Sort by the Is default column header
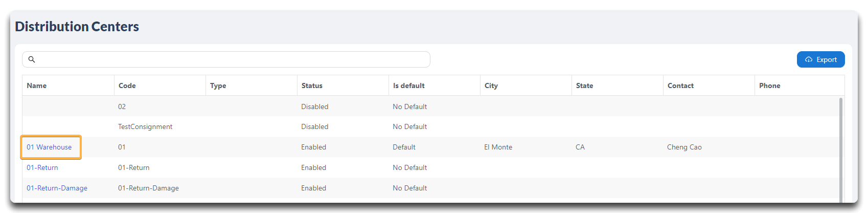The height and width of the screenshot is (213, 868). point(409,86)
